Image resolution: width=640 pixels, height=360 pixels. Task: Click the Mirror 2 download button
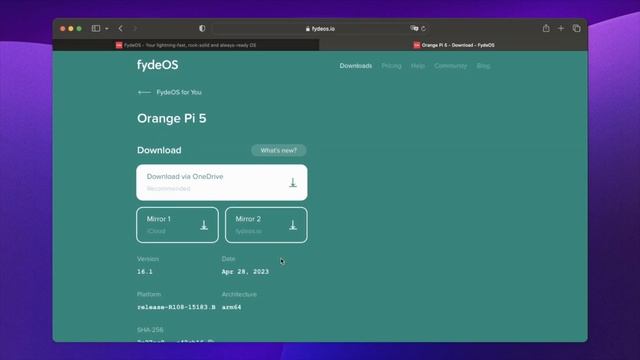[x=266, y=225]
